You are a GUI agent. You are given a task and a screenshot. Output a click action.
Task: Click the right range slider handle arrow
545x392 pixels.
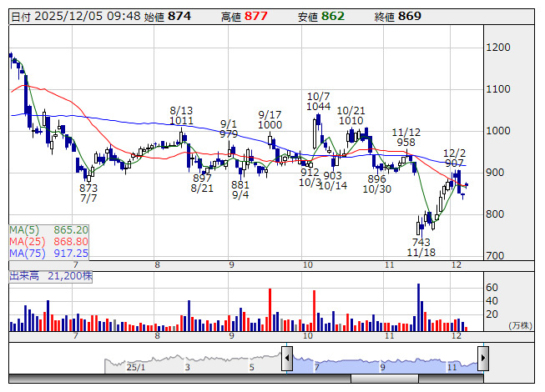point(483,358)
